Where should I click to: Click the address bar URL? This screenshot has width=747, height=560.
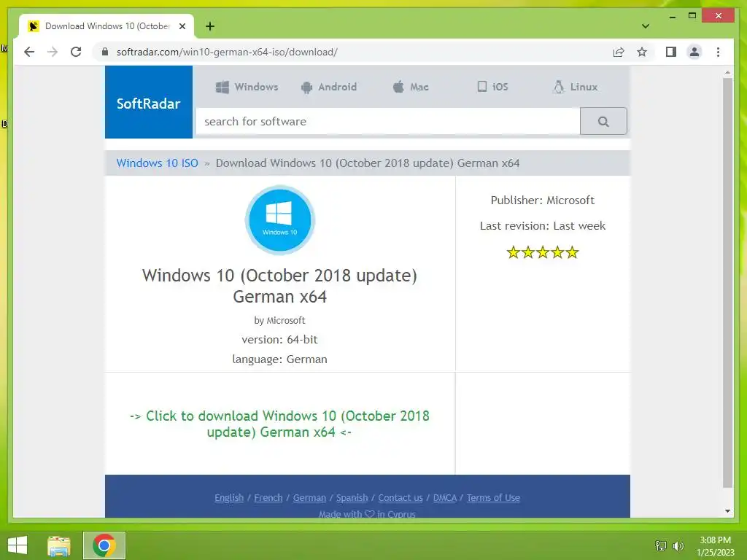click(x=228, y=52)
